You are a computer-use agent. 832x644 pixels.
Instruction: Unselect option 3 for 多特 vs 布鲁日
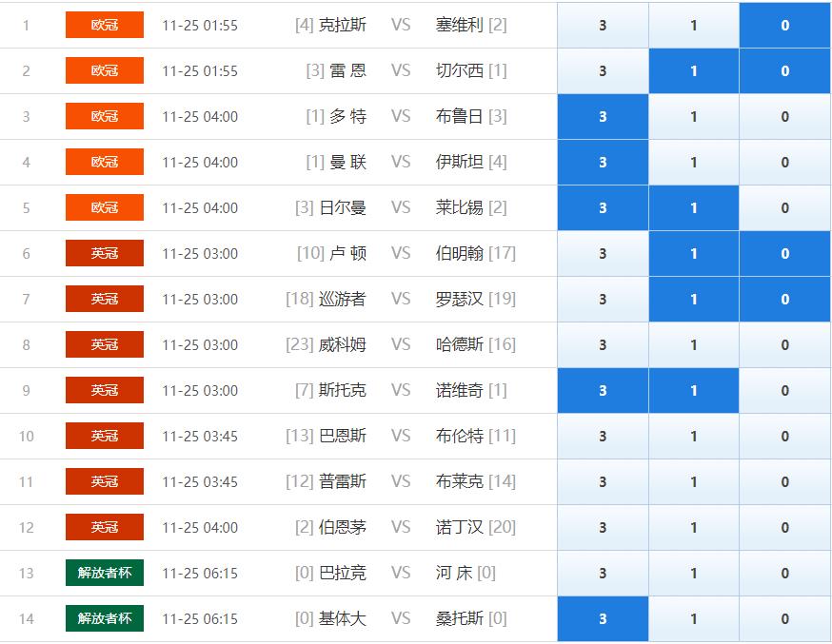click(603, 117)
